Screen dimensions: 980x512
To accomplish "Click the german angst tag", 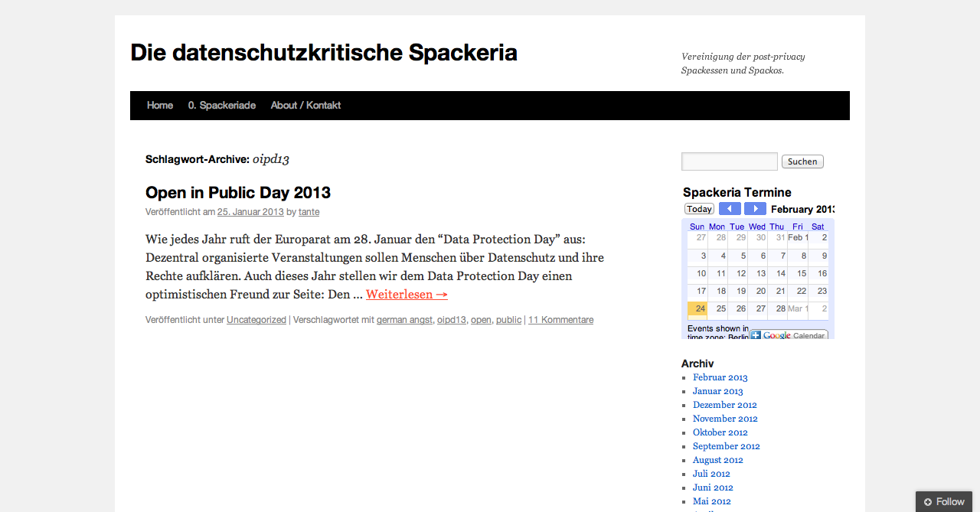I will pyautogui.click(x=404, y=320).
